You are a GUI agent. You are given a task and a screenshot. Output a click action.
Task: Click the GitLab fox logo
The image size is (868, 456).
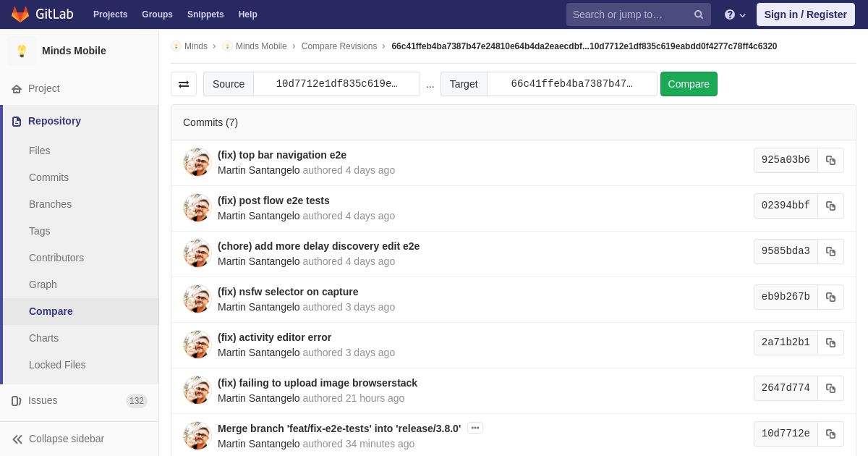[x=20, y=14]
